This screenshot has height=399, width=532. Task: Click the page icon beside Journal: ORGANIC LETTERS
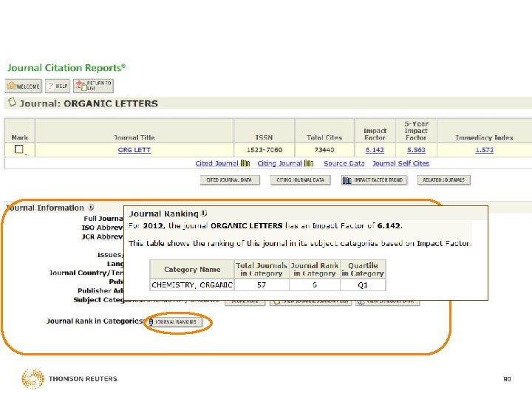[x=13, y=102]
